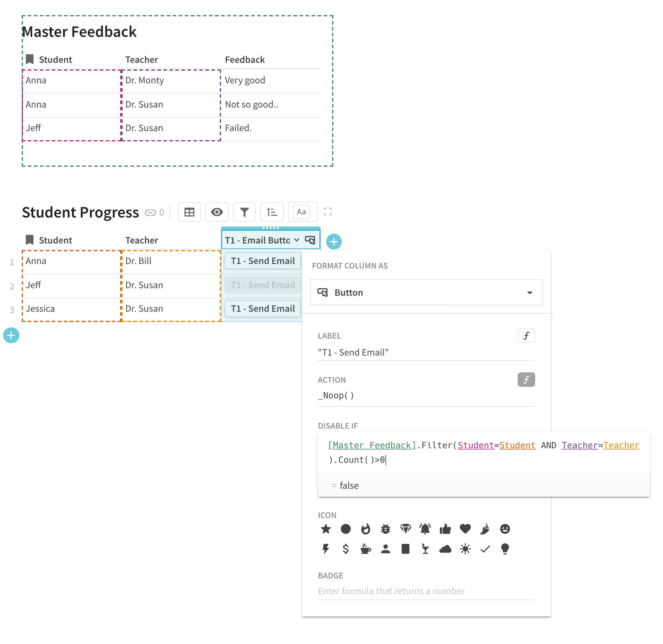Expand table to full screen
The width and height of the screenshot is (663, 644).
point(328,212)
